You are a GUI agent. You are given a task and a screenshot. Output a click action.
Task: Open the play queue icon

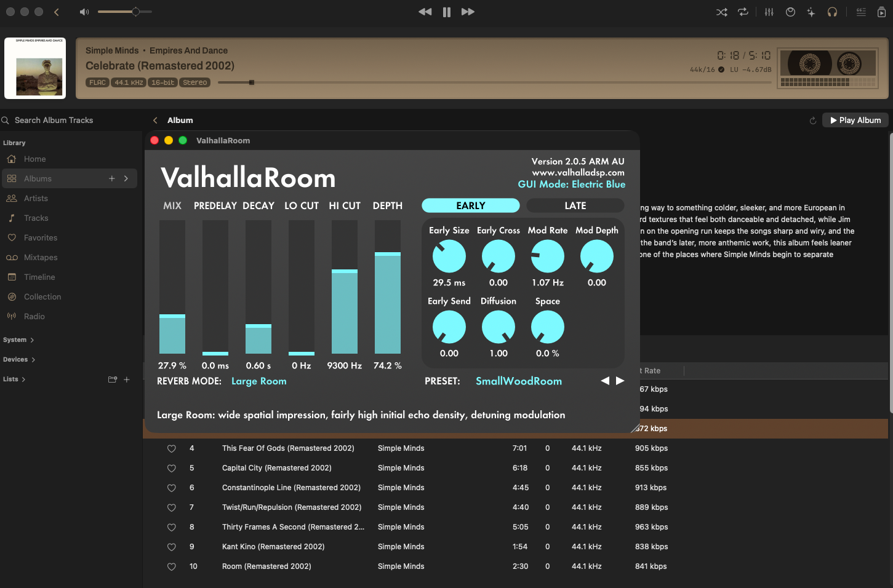coord(881,12)
